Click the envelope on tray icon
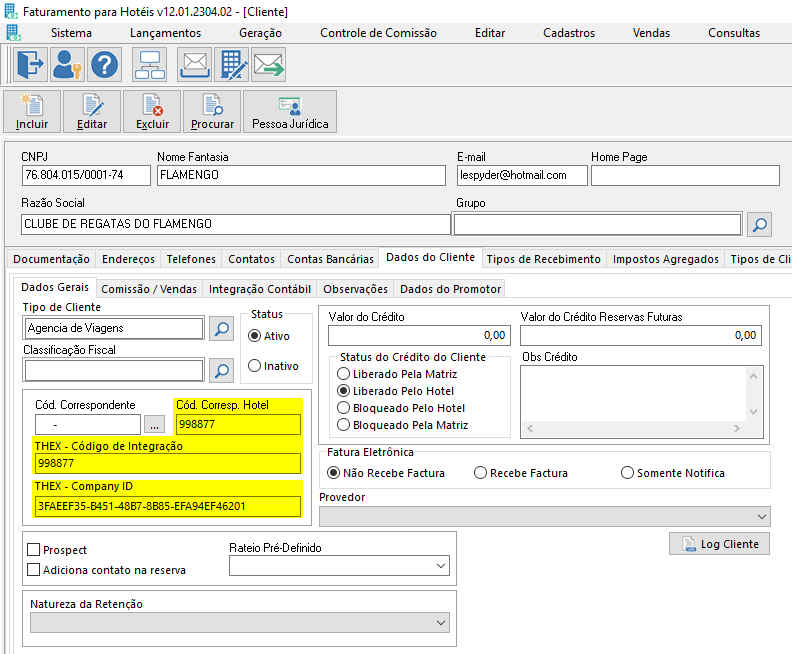792x654 pixels. [194, 65]
